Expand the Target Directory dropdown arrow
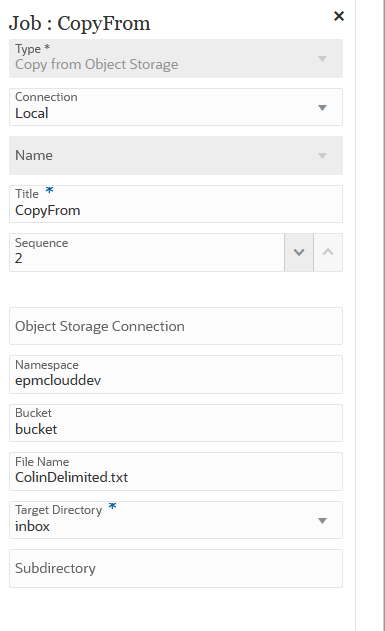The width and height of the screenshot is (385, 631). [322, 520]
